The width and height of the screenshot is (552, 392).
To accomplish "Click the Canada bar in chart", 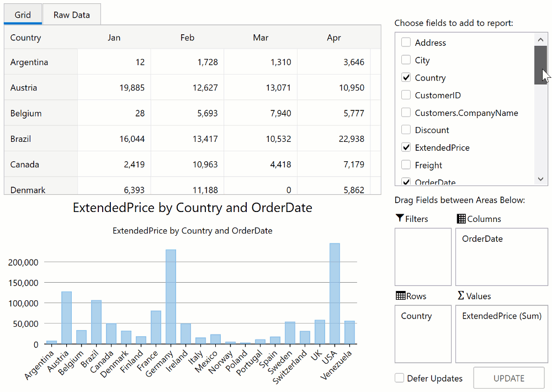I will point(112,333).
